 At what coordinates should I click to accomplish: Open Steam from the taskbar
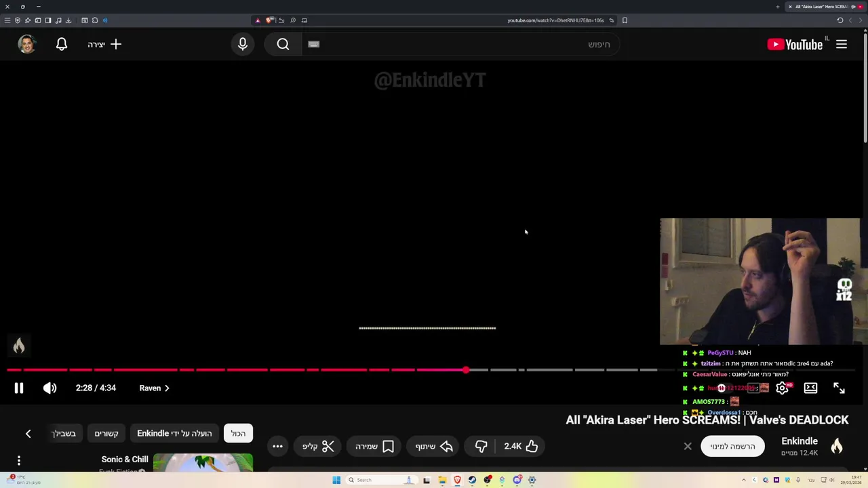tap(472, 480)
